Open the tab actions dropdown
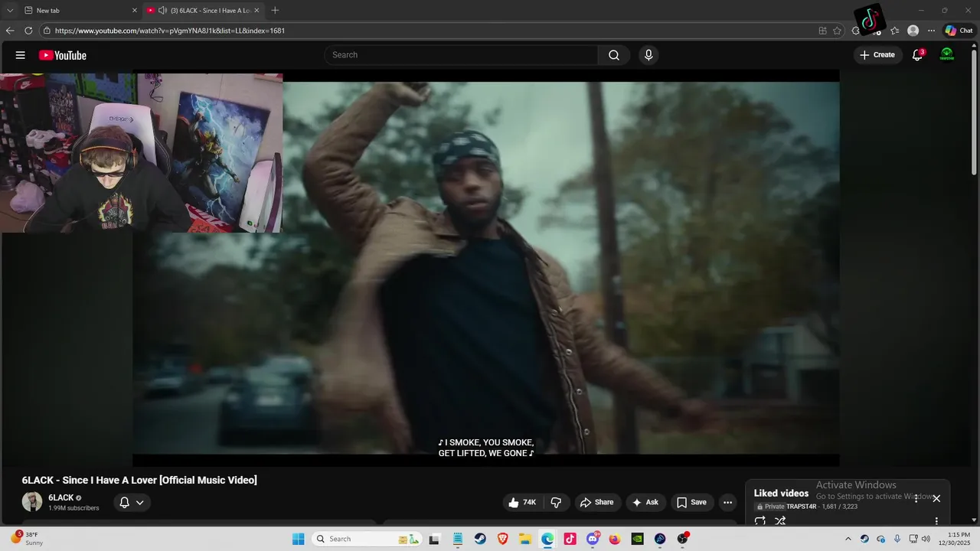This screenshot has height=551, width=980. [x=10, y=11]
